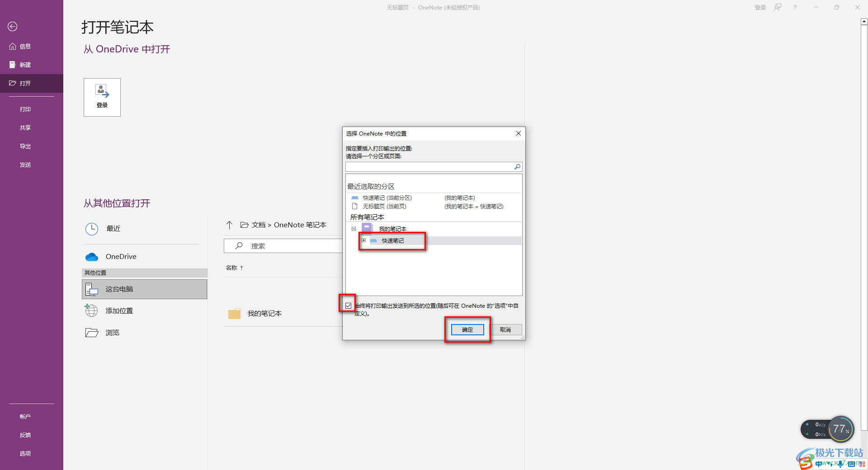The height and width of the screenshot is (470, 868).
Task: Select 最近 (Recent) location with clock icon
Action: click(145, 229)
